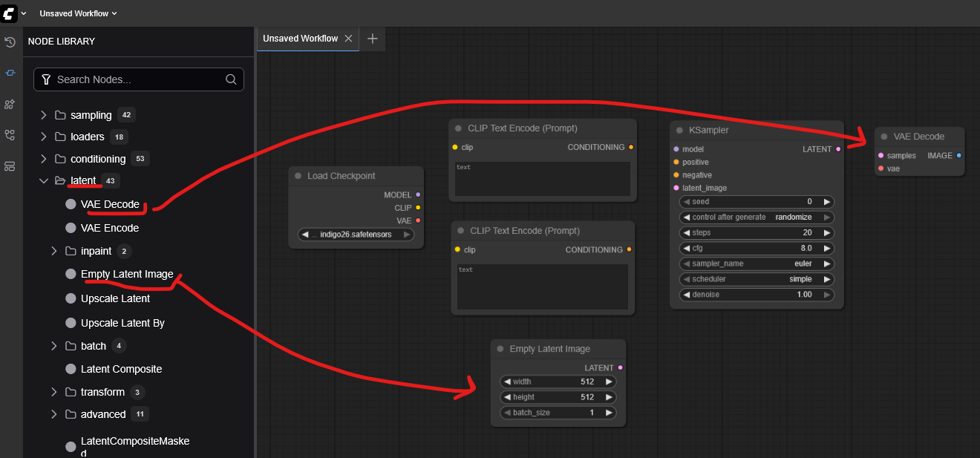980x458 pixels.
Task: Open the queue history sidebar panel
Action: coord(10,42)
